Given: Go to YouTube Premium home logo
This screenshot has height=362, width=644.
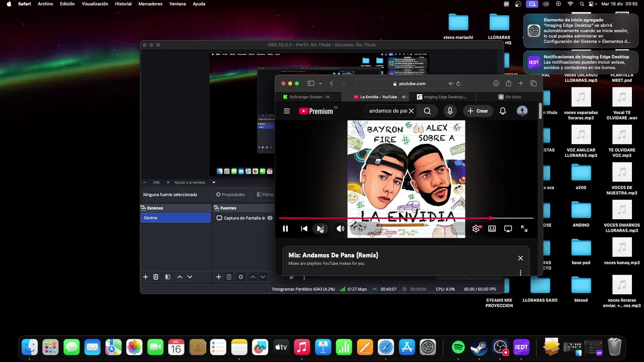Looking at the screenshot, I should [316, 111].
